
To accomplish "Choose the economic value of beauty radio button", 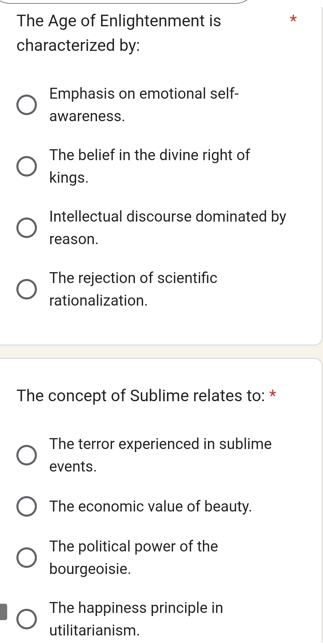I will [27, 506].
